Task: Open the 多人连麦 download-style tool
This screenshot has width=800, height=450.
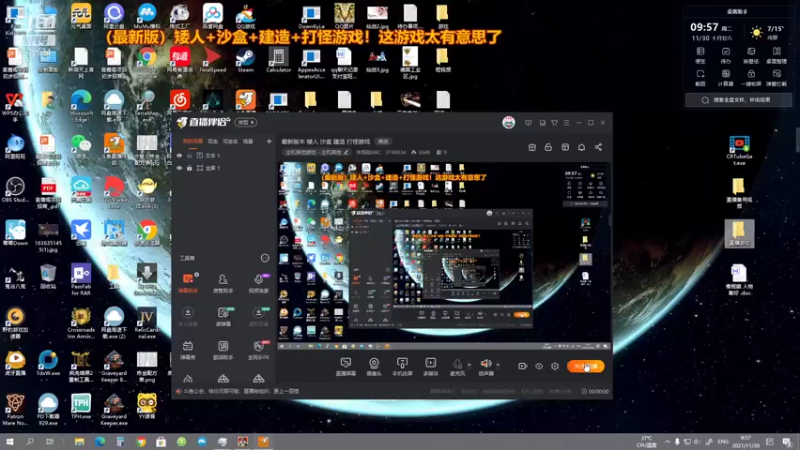Action: (188, 316)
